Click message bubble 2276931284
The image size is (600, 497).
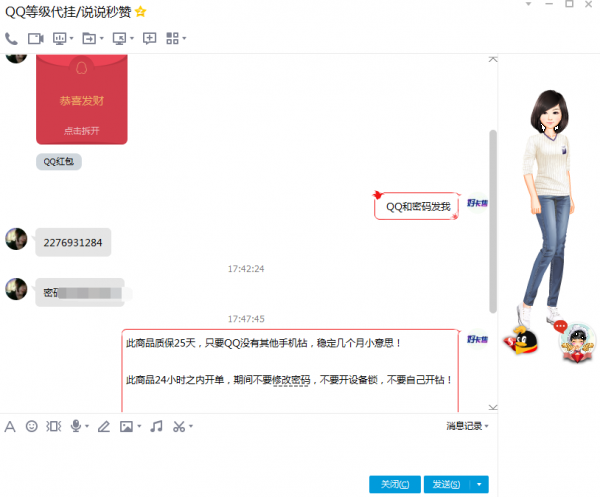click(73, 243)
